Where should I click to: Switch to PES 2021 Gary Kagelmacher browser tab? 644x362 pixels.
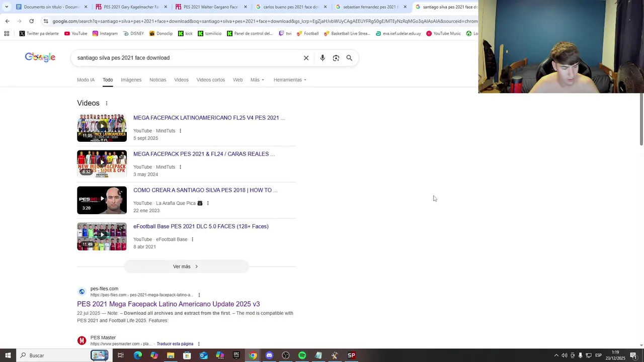click(131, 7)
